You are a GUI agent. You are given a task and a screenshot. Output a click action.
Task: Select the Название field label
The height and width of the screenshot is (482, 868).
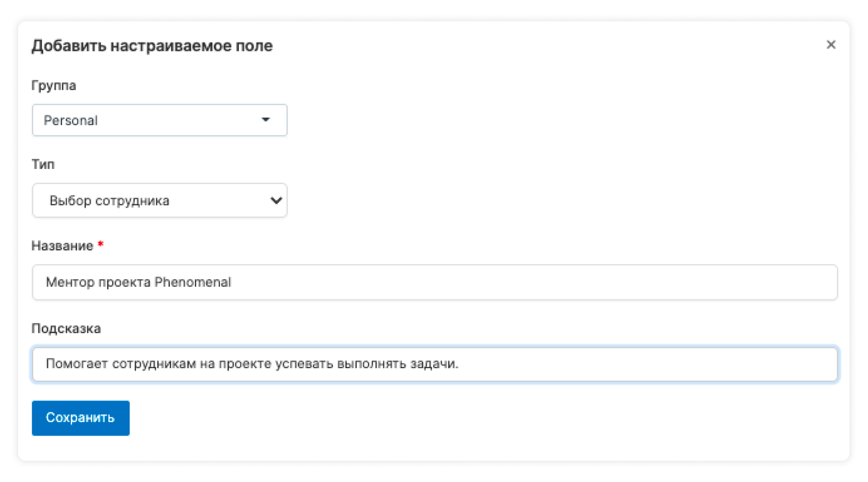pos(62,246)
